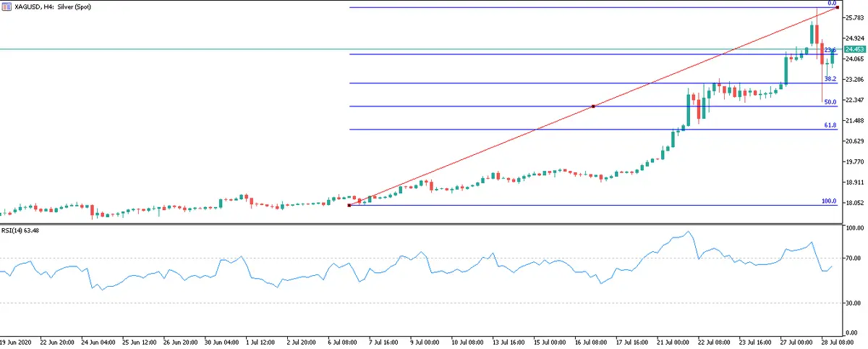Click the 61.8 Fibonacci level label
Screen dimensions: 868x349
click(830, 125)
